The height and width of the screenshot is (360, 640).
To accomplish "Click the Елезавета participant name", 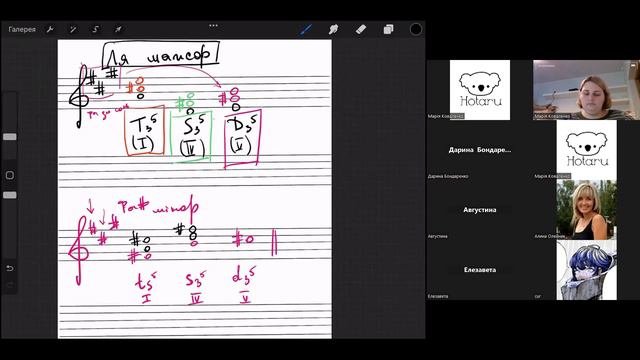I will 480,270.
